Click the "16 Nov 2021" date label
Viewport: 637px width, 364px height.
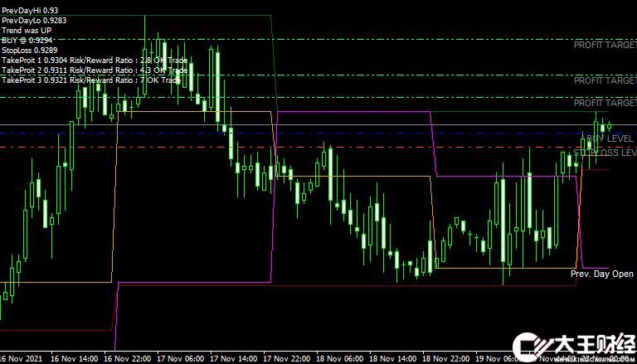(x=20, y=359)
